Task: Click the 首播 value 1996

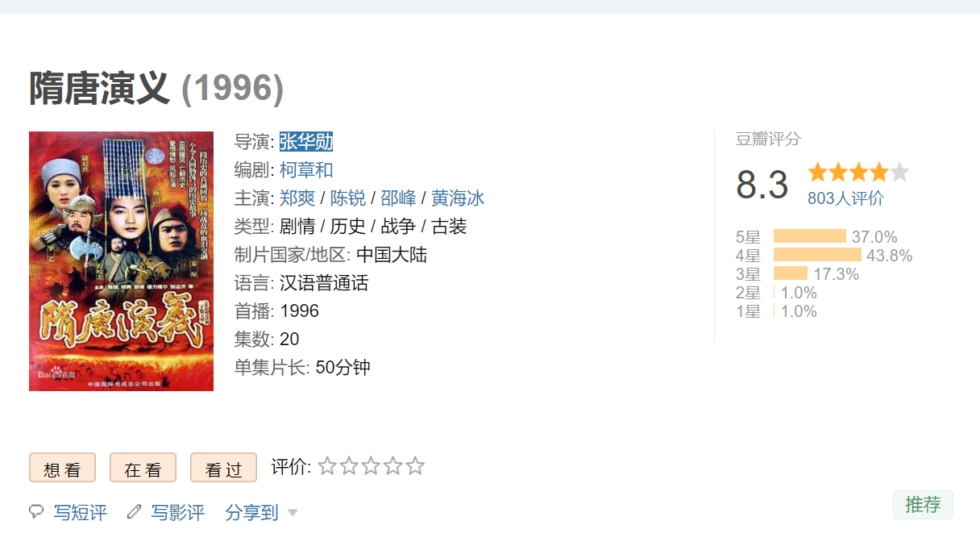Action: 300,311
